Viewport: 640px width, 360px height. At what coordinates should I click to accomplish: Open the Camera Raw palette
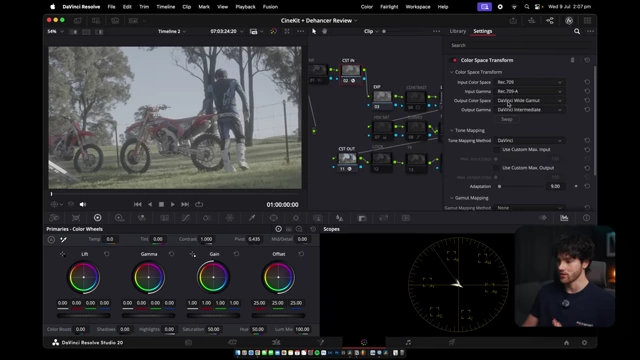[54, 218]
